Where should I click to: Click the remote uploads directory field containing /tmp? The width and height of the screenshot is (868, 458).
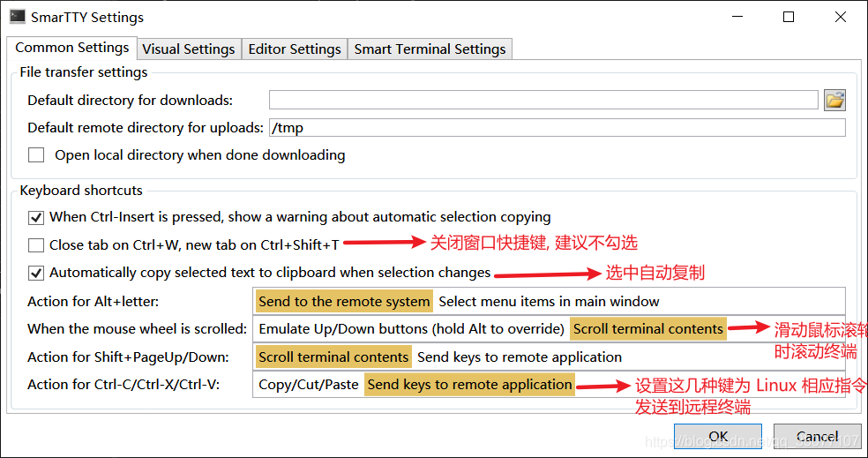click(557, 128)
